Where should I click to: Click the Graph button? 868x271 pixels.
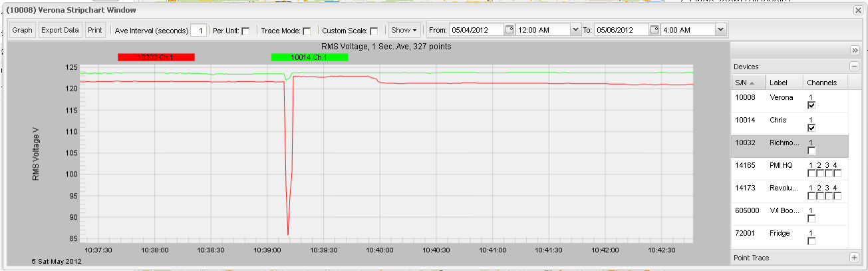22,30
